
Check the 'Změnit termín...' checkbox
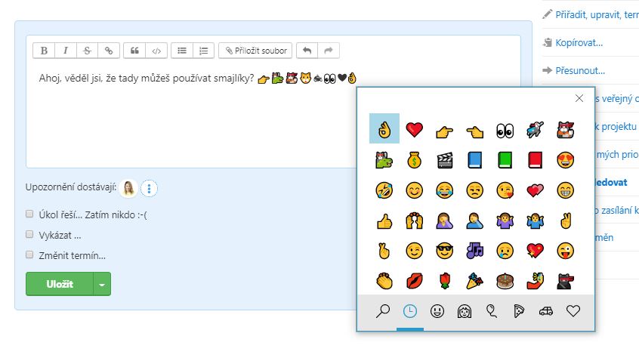[x=29, y=254]
